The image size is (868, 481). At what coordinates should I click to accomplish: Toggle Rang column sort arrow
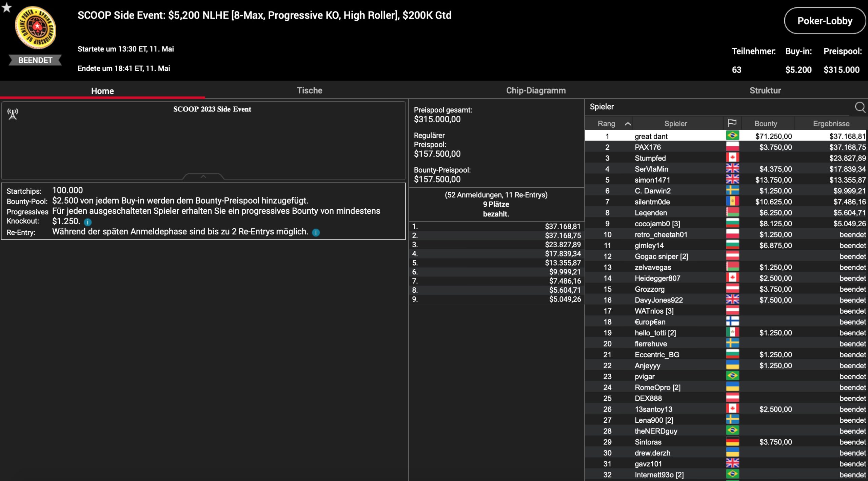tap(628, 124)
